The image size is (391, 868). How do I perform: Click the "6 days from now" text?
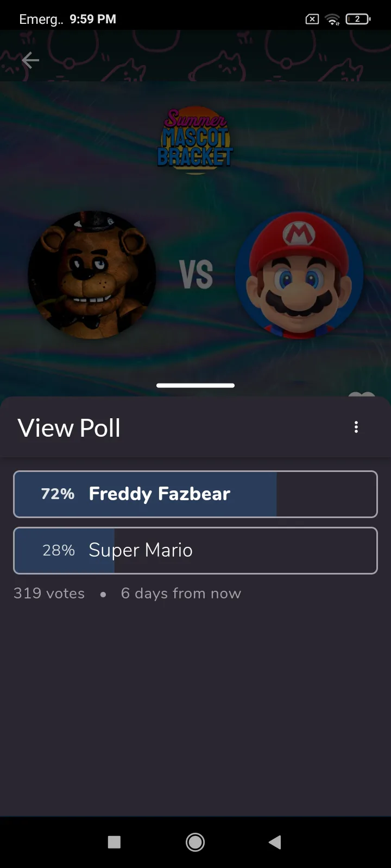[x=181, y=593]
